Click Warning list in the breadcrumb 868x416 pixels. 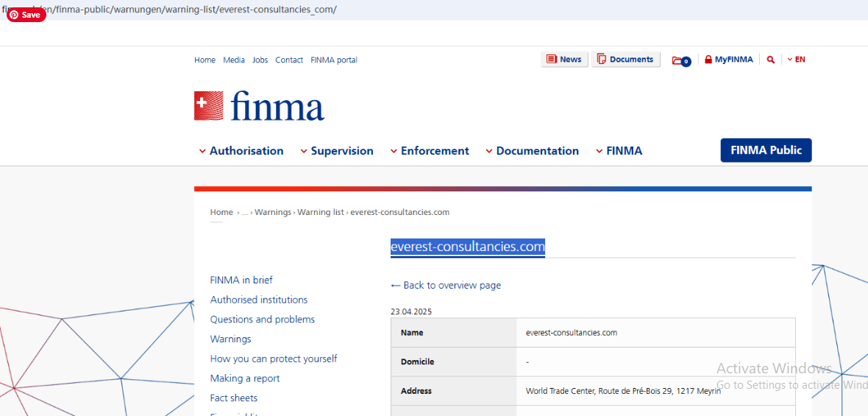(321, 212)
